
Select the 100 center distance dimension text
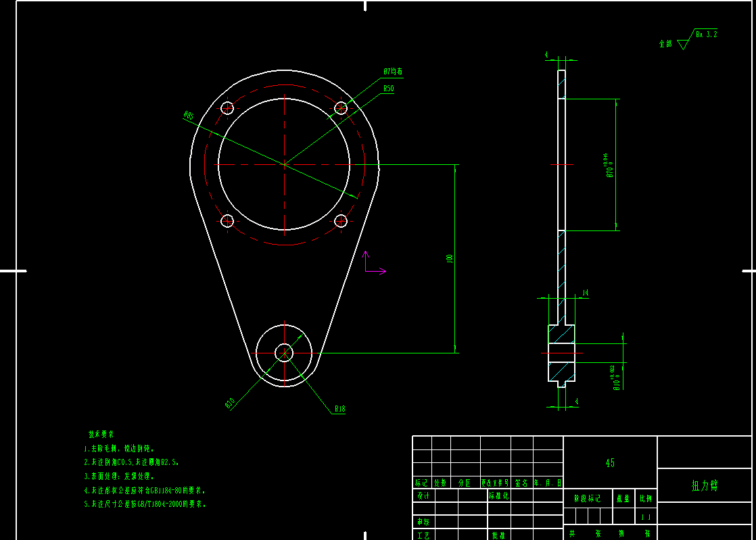pos(450,259)
